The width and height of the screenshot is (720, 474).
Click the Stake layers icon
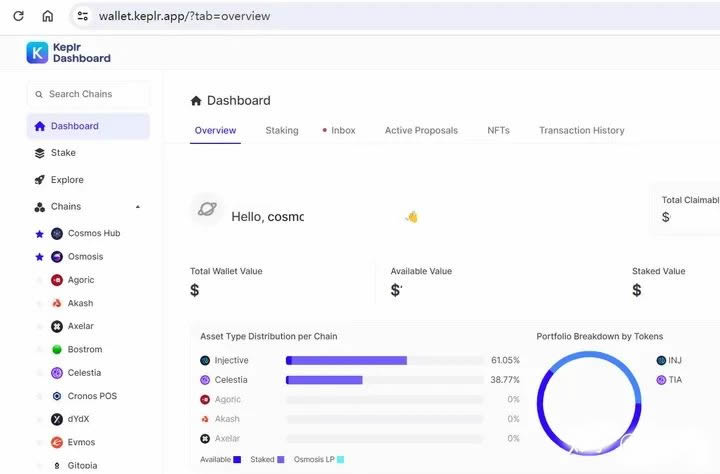tap(39, 153)
